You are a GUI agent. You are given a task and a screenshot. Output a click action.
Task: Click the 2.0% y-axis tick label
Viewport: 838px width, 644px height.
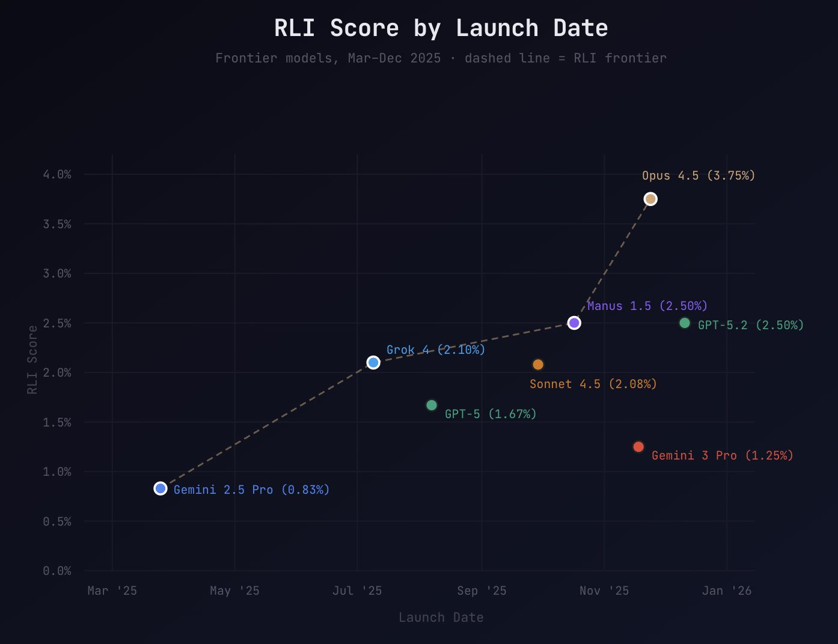tap(57, 372)
